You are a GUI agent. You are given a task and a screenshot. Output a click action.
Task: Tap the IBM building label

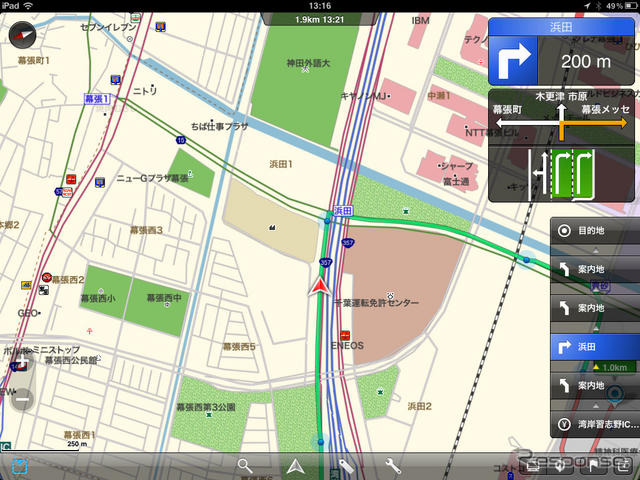(420, 20)
